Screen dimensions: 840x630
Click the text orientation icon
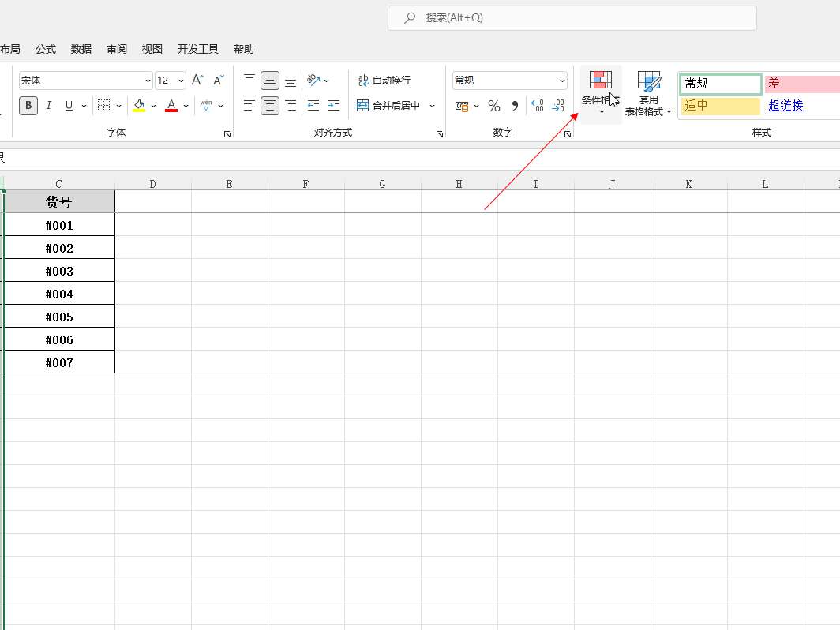(313, 81)
